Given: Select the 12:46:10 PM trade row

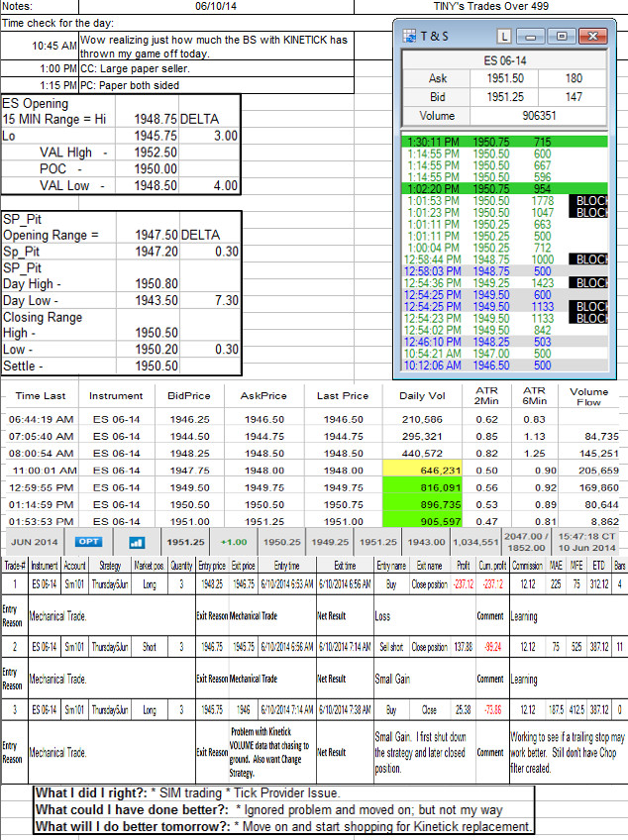Looking at the screenshot, I should point(505,342).
